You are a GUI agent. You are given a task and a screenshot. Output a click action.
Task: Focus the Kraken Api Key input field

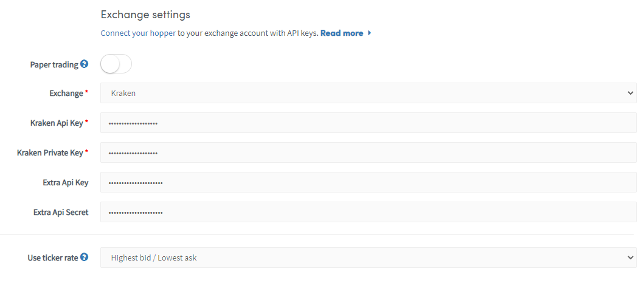[x=369, y=123]
